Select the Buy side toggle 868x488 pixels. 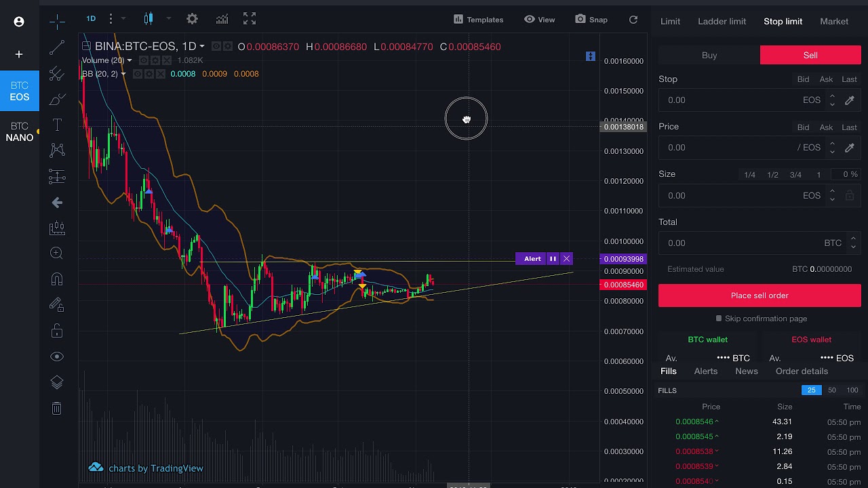pos(709,55)
